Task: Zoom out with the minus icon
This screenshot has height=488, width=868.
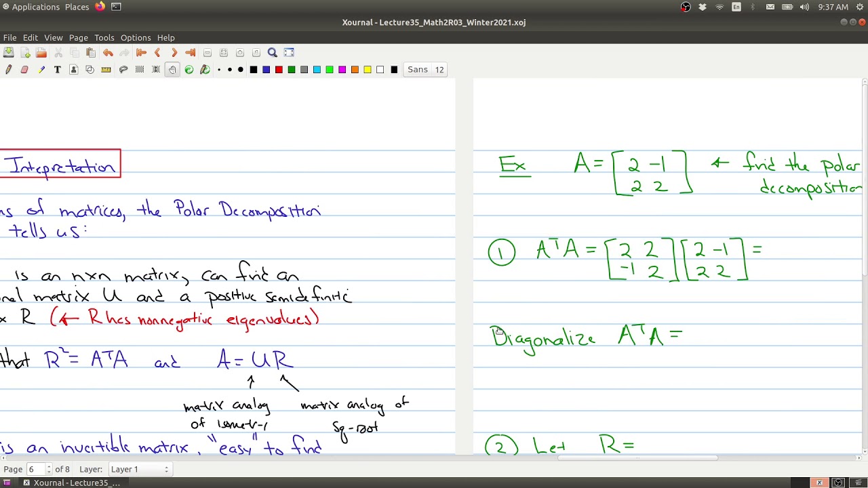Action: pyautogui.click(x=207, y=53)
